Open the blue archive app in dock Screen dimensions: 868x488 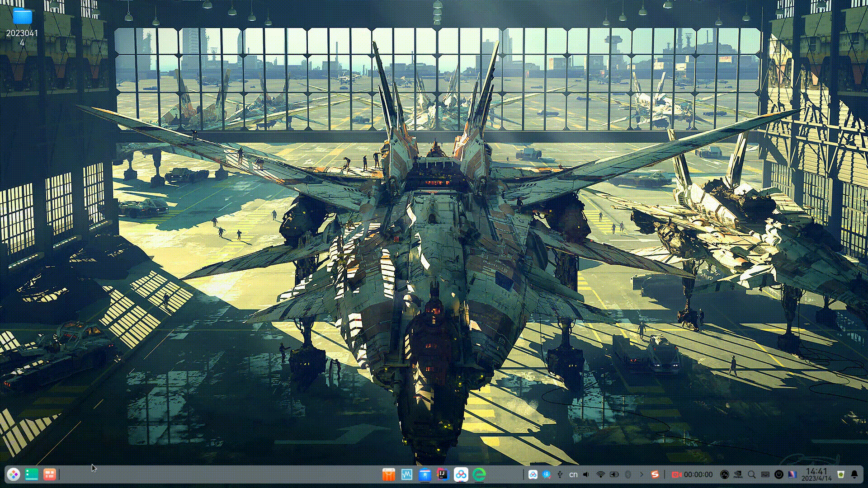(425, 474)
